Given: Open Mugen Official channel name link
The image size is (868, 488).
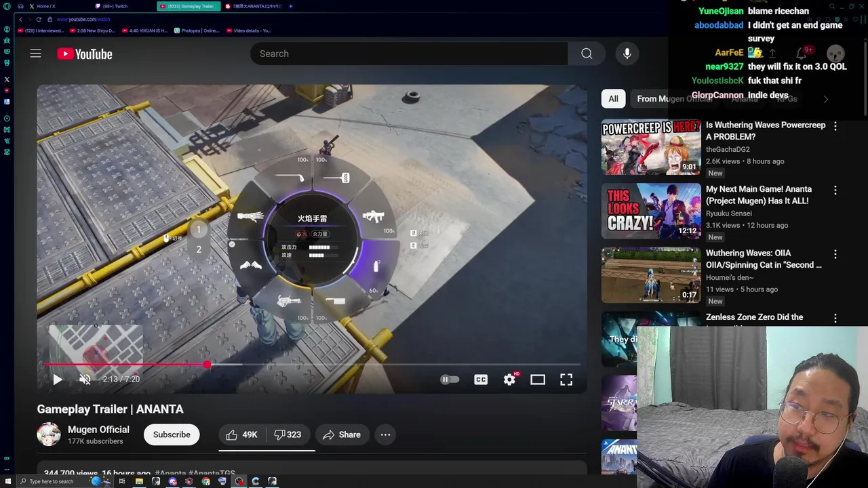Looking at the screenshot, I should (98, 429).
